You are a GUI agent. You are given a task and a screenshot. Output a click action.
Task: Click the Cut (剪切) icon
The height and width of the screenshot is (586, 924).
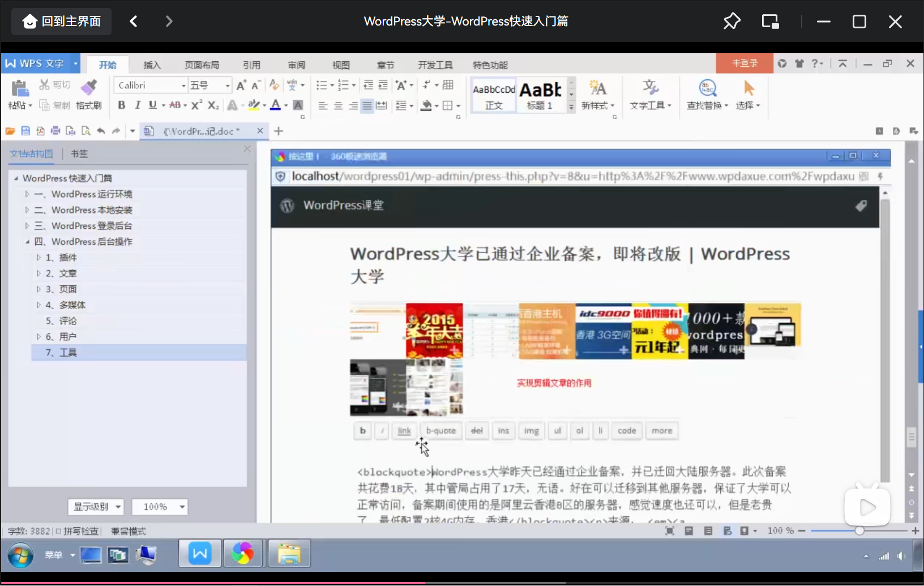coord(44,85)
